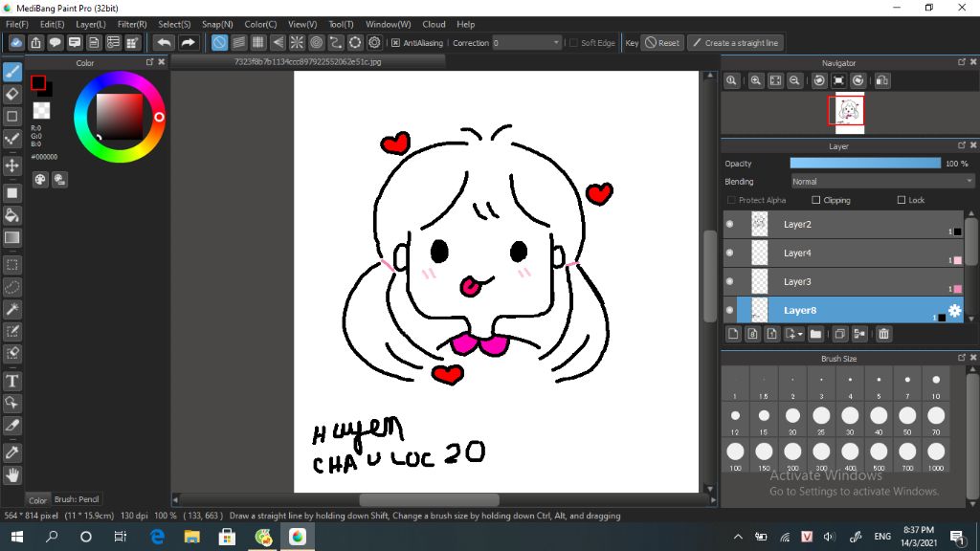This screenshot has height=551, width=980.
Task: Activate the Lasso selection tool
Action: [x=12, y=287]
